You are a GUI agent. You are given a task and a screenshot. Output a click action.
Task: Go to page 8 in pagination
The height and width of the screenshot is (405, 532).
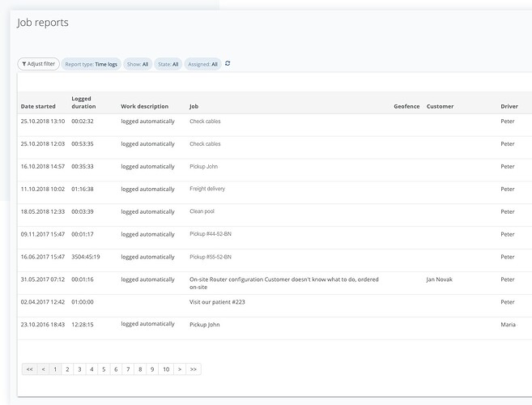[x=140, y=369]
